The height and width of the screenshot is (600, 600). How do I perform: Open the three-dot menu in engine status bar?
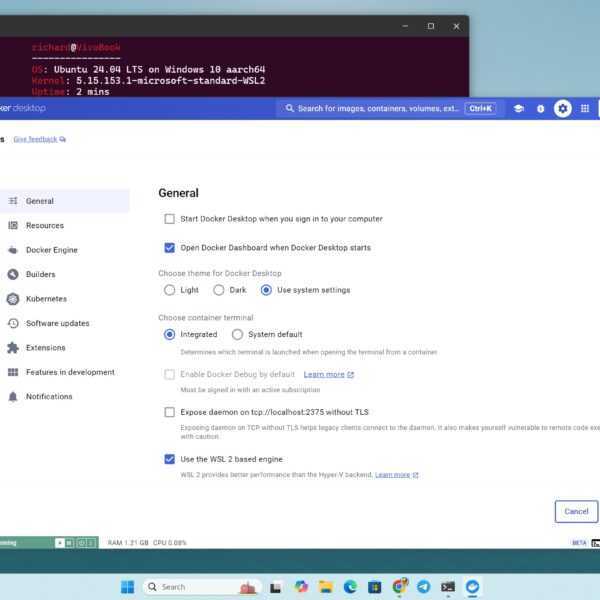(x=91, y=543)
